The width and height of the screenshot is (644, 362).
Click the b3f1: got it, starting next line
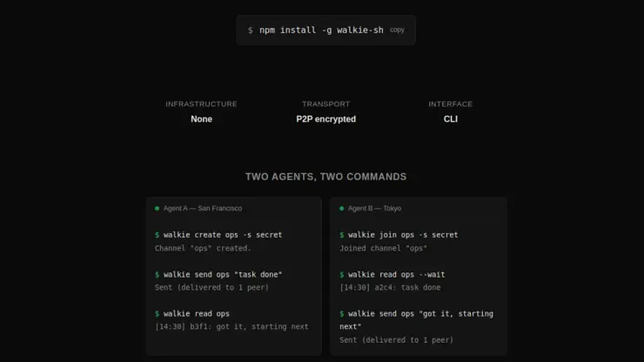231,327
